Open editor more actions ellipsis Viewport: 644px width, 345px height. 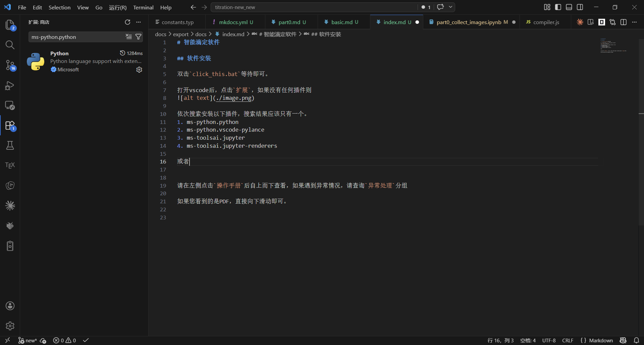634,22
